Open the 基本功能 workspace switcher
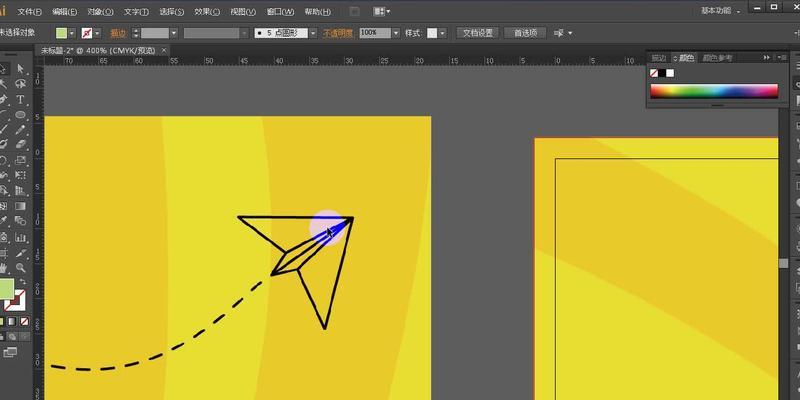This screenshot has height=400, width=800. click(x=720, y=11)
